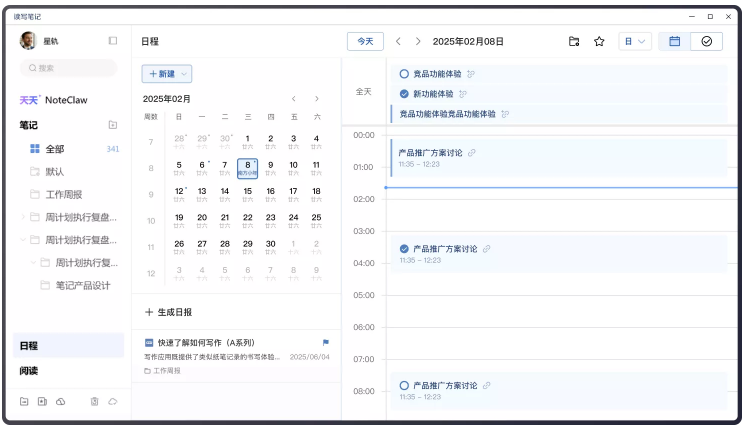
Task: Click the 2025年02月08日 date title
Action: tap(468, 41)
